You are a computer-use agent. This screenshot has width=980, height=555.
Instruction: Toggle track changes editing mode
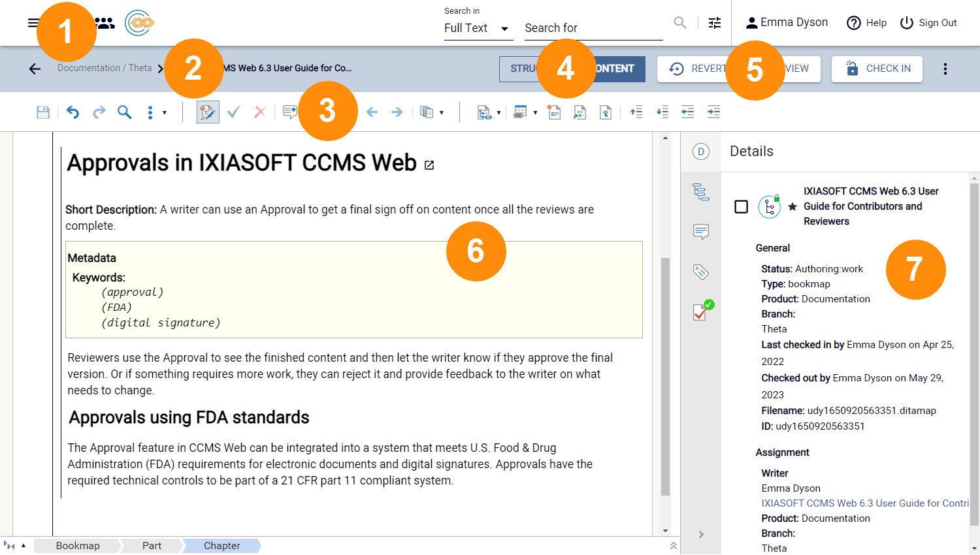pos(208,112)
